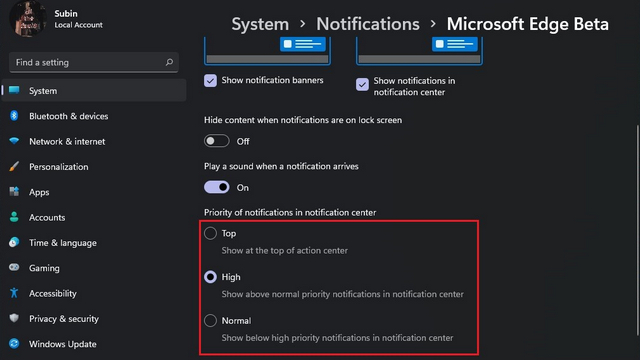Click the Find a setting search box
This screenshot has height=360, width=640.
(x=93, y=62)
